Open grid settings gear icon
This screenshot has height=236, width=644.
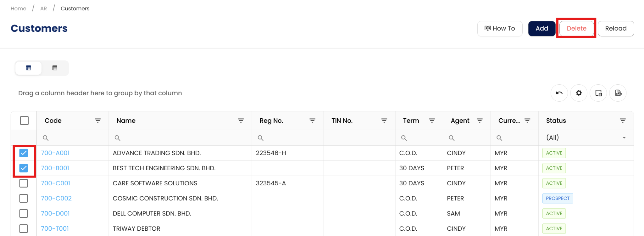tap(579, 93)
